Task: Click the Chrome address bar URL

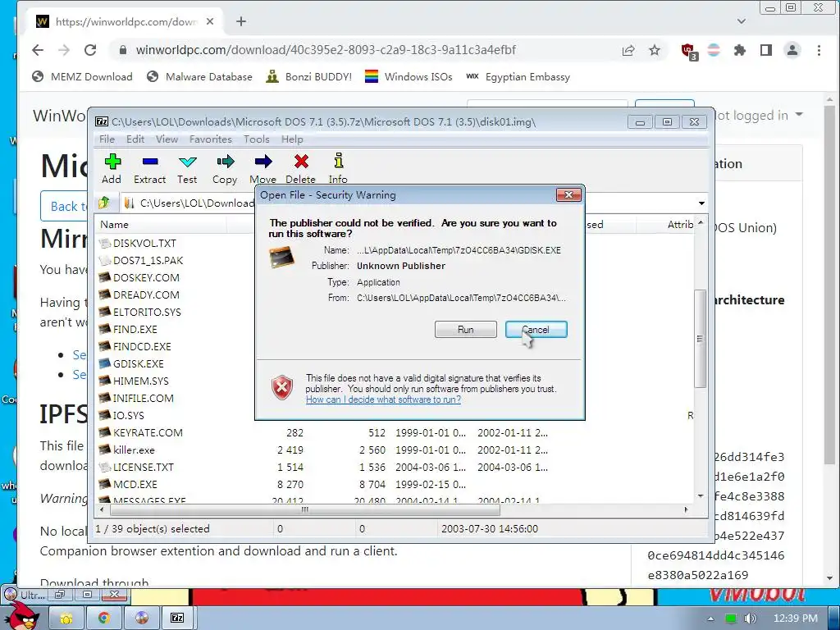Action: point(326,50)
